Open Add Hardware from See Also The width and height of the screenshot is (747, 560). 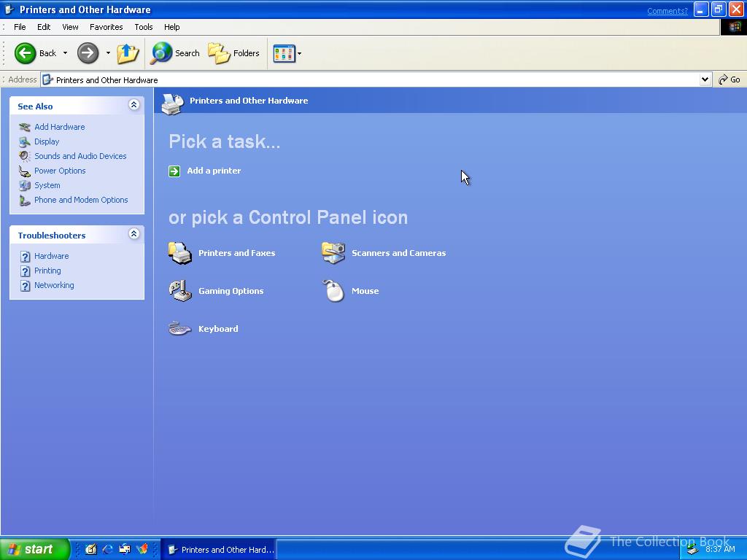pos(60,127)
